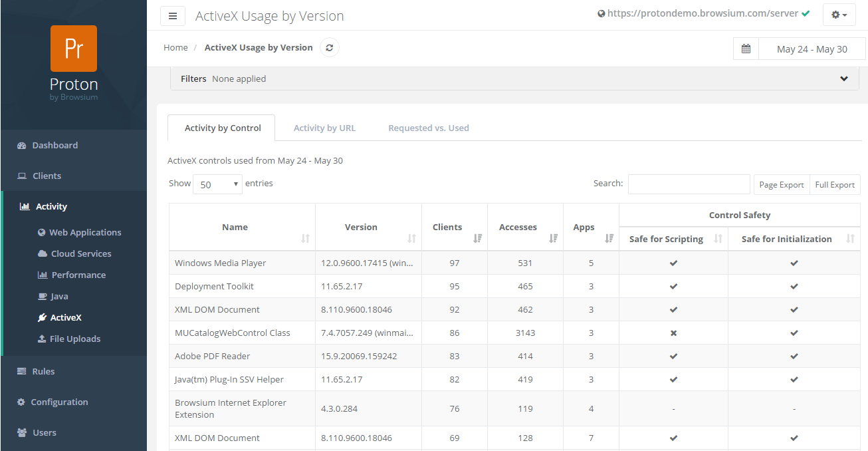
Task: Sort by Safe for Scripting column
Action: point(673,239)
